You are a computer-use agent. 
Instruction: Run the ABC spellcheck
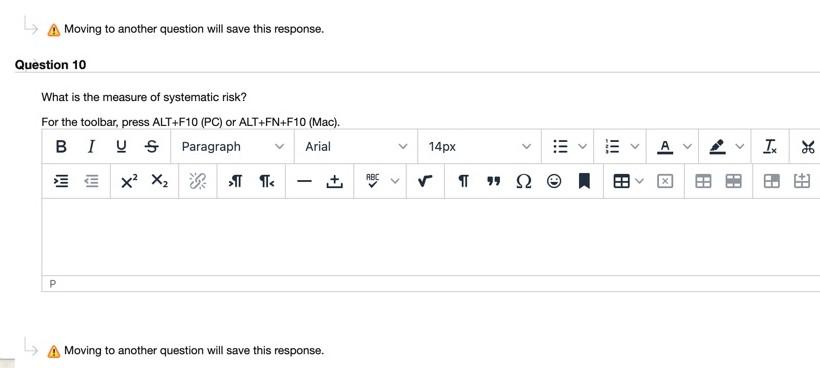pos(372,181)
